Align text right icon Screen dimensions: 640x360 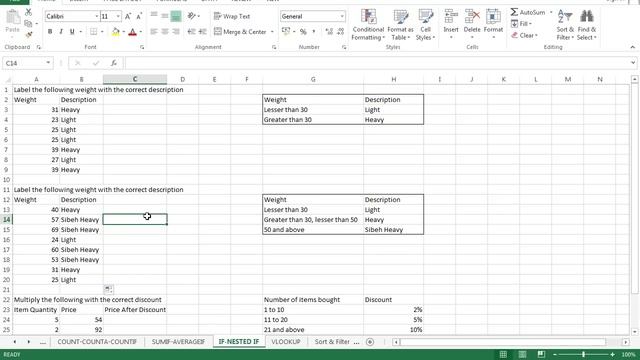click(x=176, y=31)
